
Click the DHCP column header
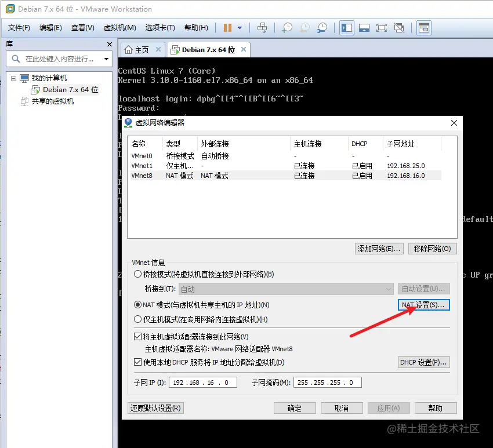(365, 144)
